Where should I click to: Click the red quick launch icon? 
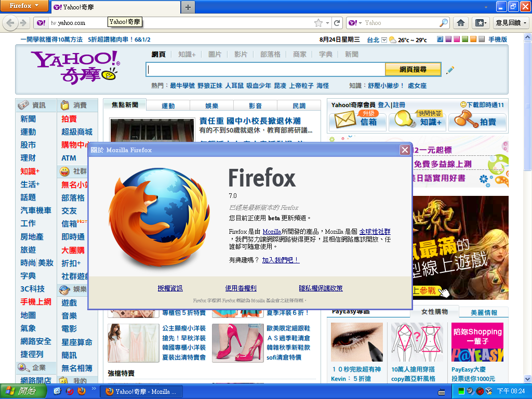click(x=70, y=391)
